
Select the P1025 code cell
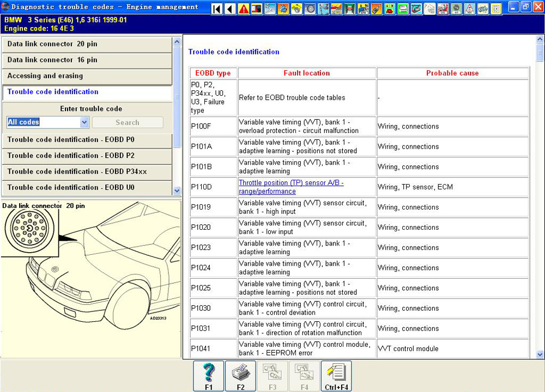214,287
